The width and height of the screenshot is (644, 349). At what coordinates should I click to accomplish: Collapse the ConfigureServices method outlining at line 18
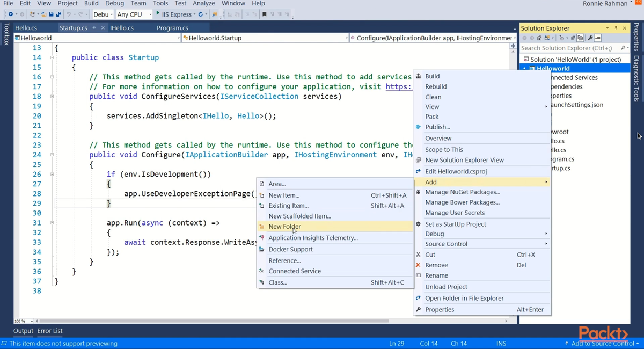coord(52,97)
